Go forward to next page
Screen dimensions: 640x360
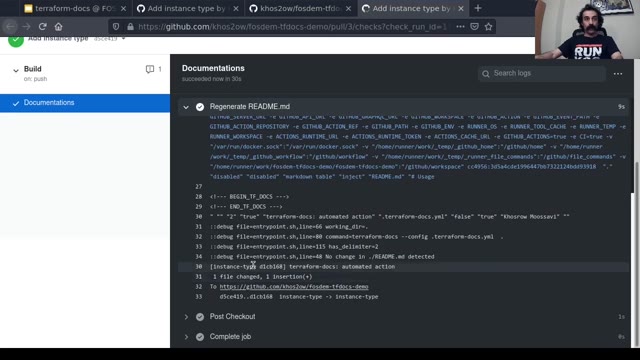click(27, 27)
